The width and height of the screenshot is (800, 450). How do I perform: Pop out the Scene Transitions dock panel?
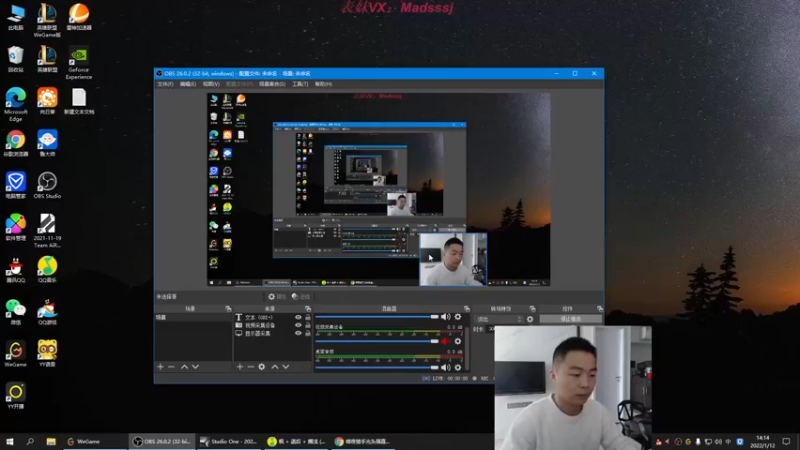(x=532, y=309)
